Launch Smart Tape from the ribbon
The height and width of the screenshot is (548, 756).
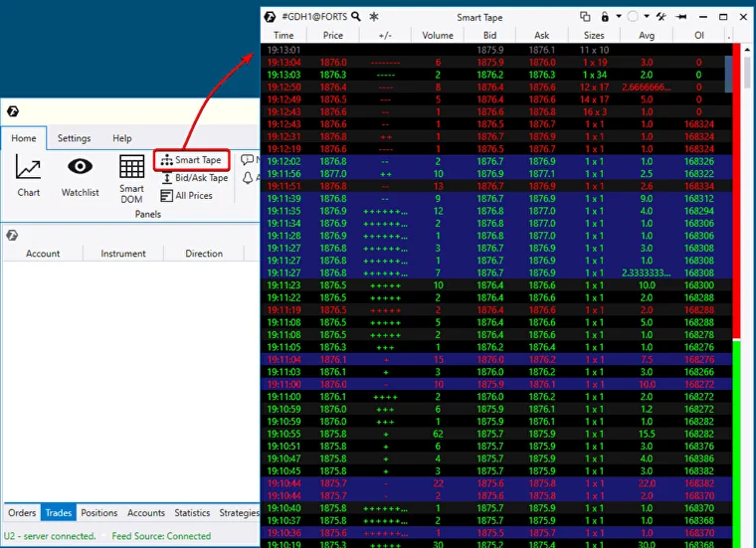[193, 160]
